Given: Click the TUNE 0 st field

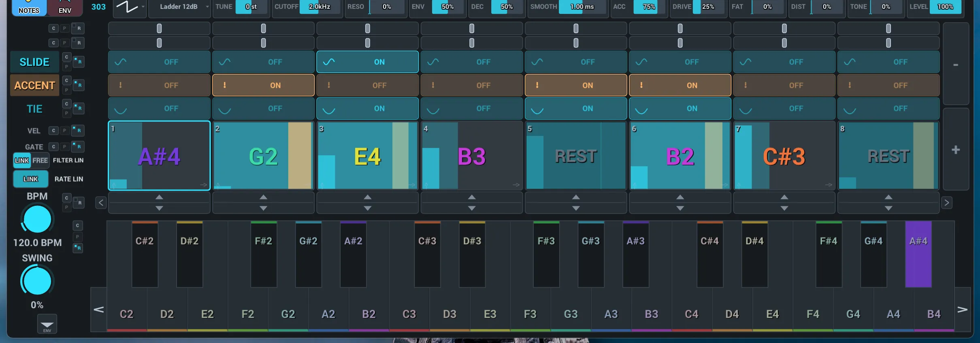Looking at the screenshot, I should pyautogui.click(x=251, y=7).
